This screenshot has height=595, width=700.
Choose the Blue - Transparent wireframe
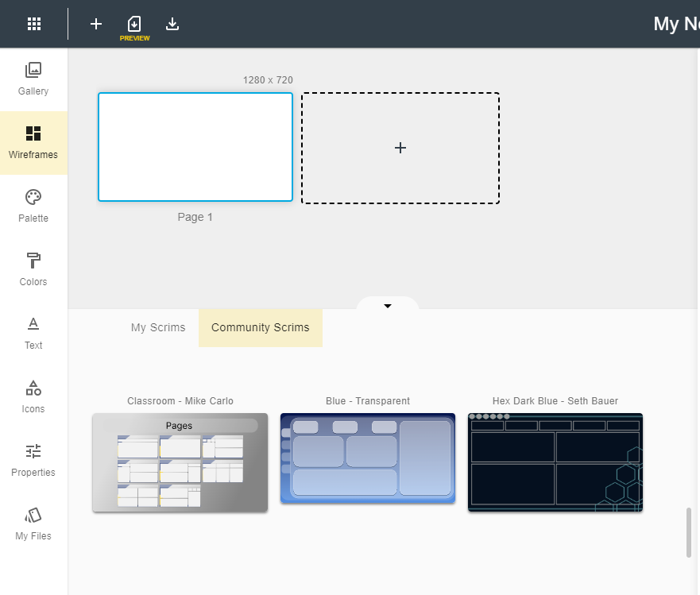point(368,458)
